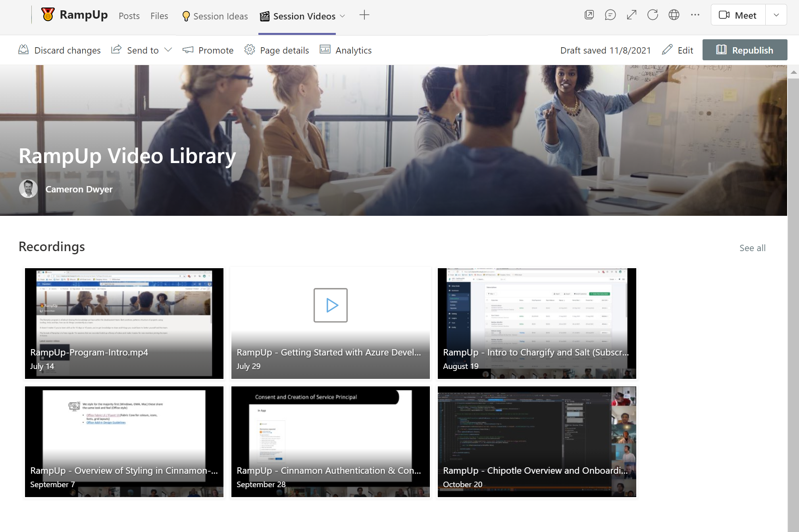799x532 pixels.
Task: Click the See all link
Action: [x=752, y=248]
